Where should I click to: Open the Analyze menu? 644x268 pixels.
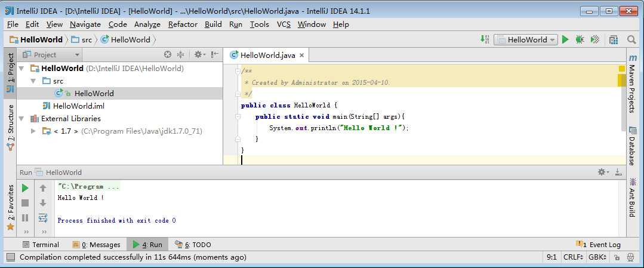(147, 24)
